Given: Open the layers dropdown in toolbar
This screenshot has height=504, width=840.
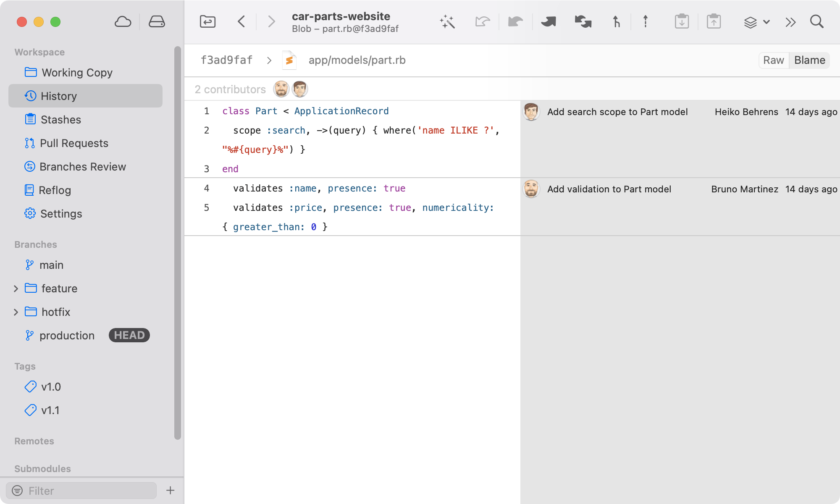Looking at the screenshot, I should (x=756, y=22).
